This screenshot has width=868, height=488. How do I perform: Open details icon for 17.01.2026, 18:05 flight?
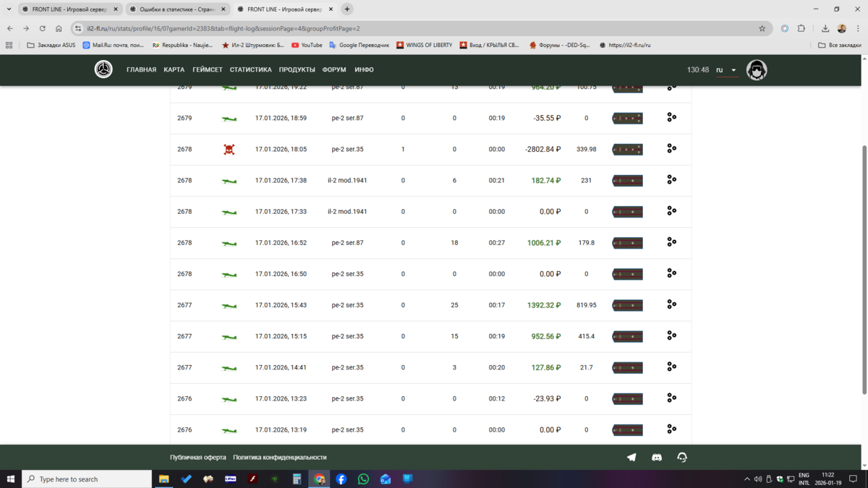(x=671, y=148)
